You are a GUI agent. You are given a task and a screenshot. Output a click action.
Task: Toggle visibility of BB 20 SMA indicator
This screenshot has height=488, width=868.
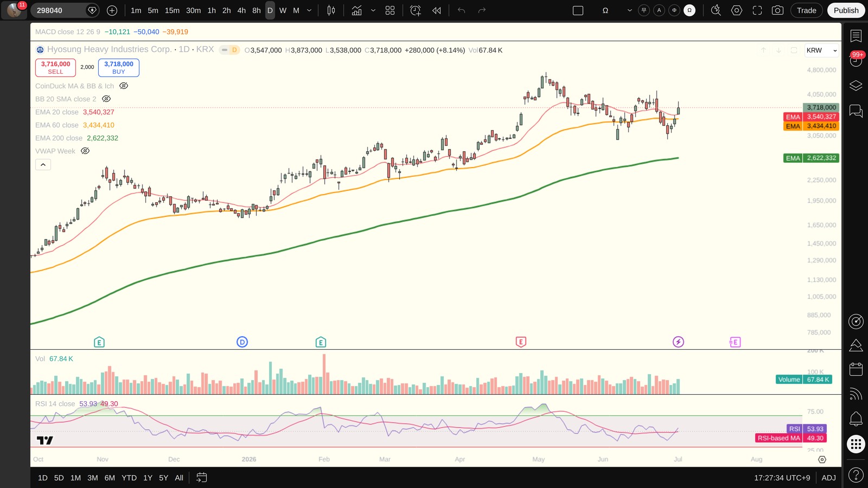click(106, 99)
